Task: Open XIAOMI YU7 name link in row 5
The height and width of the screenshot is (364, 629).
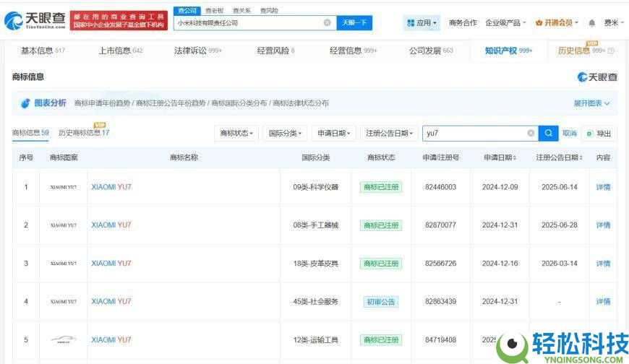Action: [x=111, y=340]
